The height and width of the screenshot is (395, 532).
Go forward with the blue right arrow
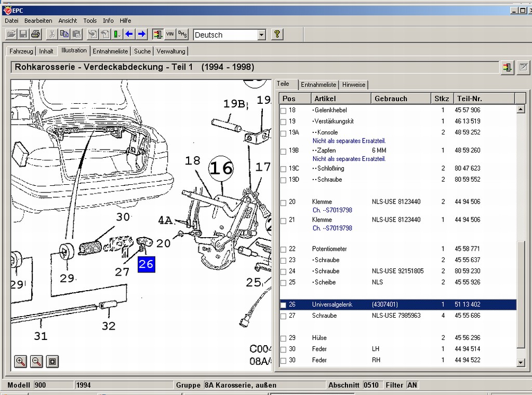coord(142,34)
